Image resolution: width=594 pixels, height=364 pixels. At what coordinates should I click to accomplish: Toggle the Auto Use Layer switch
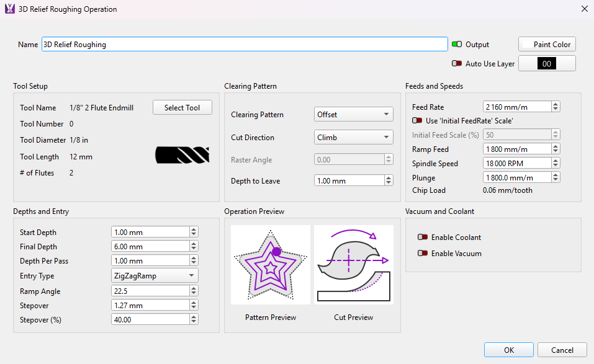(456, 64)
